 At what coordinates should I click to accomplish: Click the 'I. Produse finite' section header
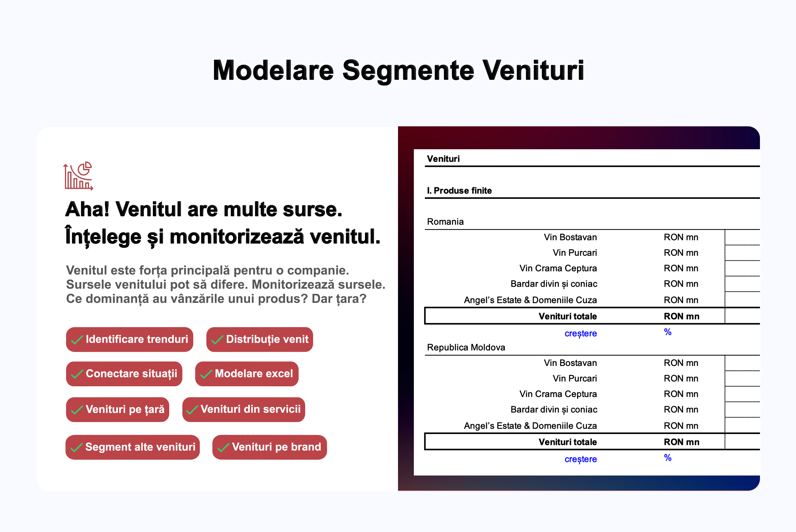pyautogui.click(x=459, y=191)
